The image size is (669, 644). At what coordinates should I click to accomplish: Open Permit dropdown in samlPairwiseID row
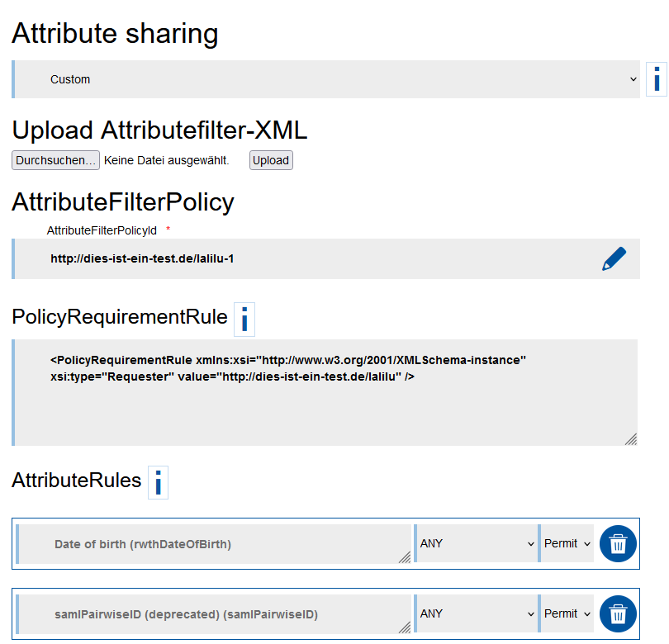(566, 613)
